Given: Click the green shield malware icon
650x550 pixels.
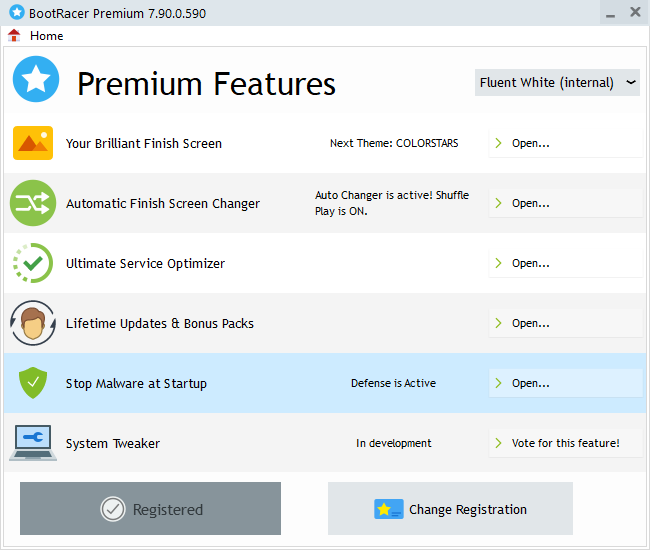Looking at the screenshot, I should 33,383.
